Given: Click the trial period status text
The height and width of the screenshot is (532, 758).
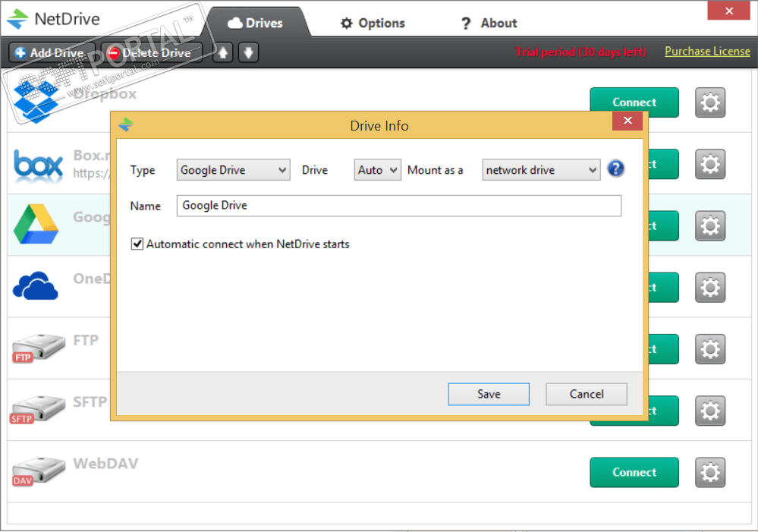Looking at the screenshot, I should (580, 52).
